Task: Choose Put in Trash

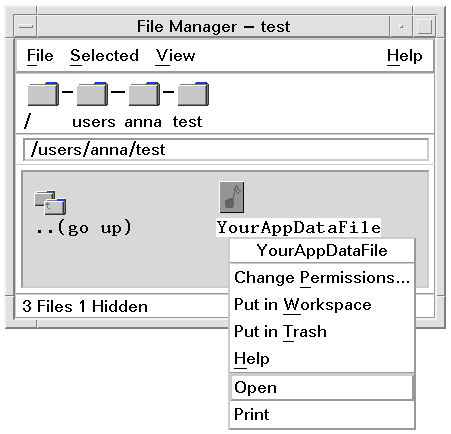Action: point(322,331)
